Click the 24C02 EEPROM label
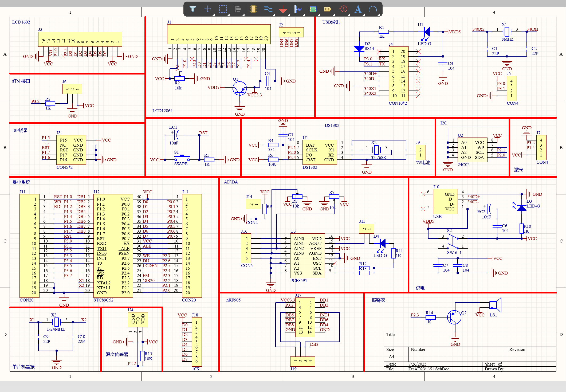The image size is (566, 392). (463, 164)
